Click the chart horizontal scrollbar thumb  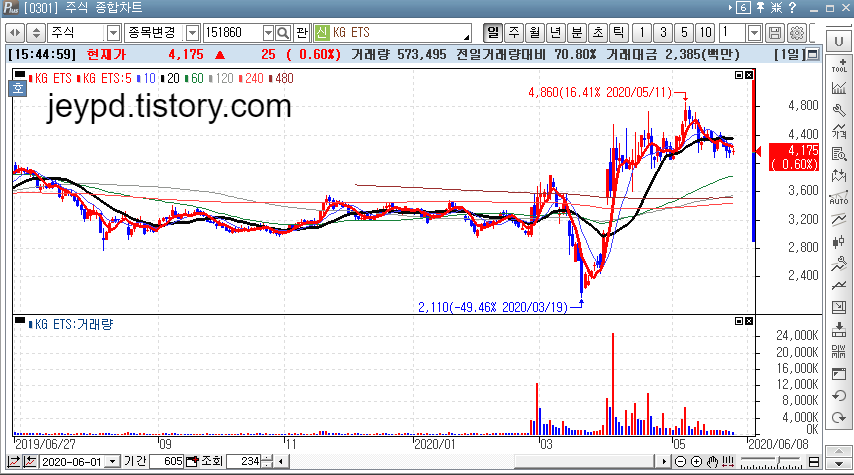click(x=584, y=462)
